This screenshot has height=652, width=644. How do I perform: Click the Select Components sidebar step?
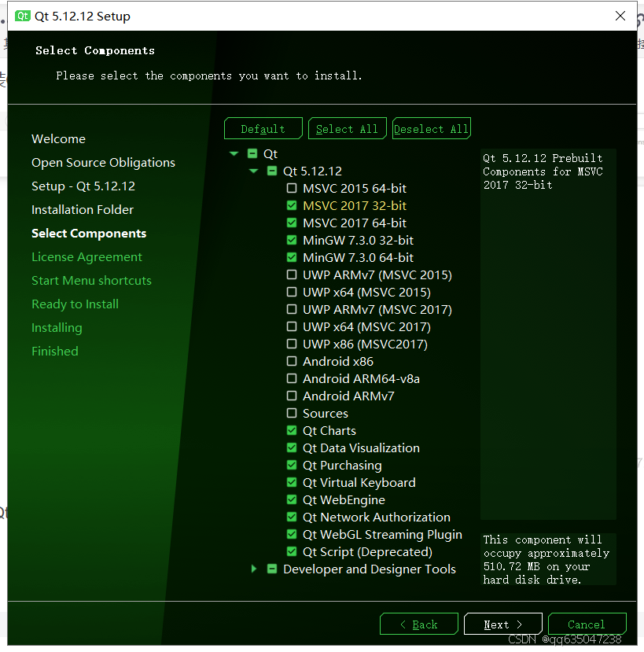(89, 234)
